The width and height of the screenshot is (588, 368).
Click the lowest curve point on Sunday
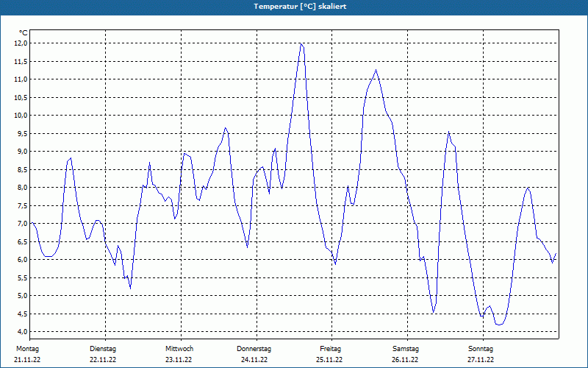tap(499, 325)
